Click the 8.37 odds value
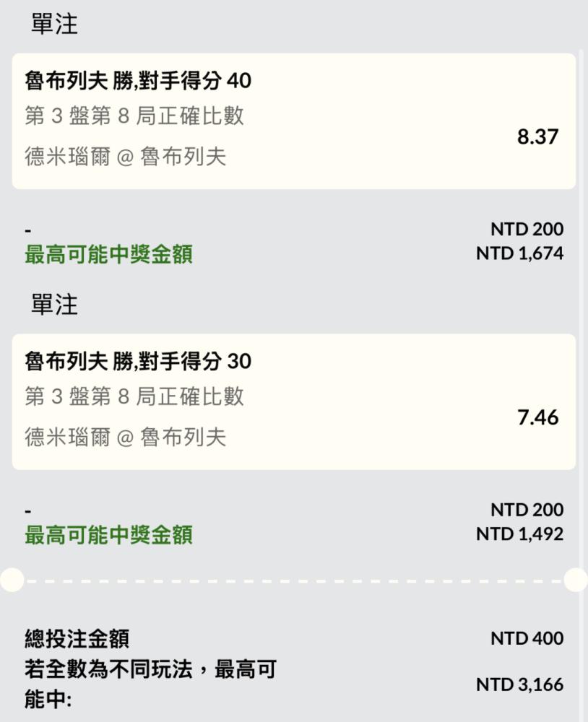Viewport: 588px width, 722px height. pos(537,136)
